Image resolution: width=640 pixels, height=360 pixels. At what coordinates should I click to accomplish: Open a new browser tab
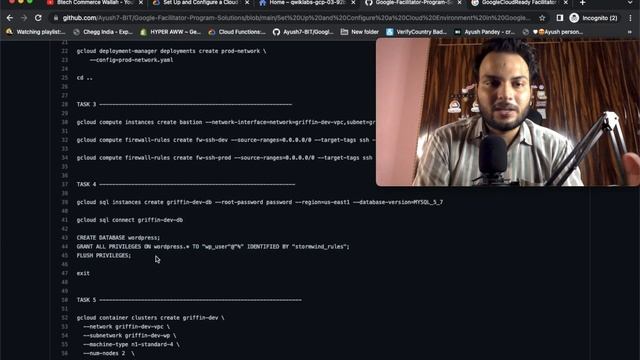[x=582, y=3]
